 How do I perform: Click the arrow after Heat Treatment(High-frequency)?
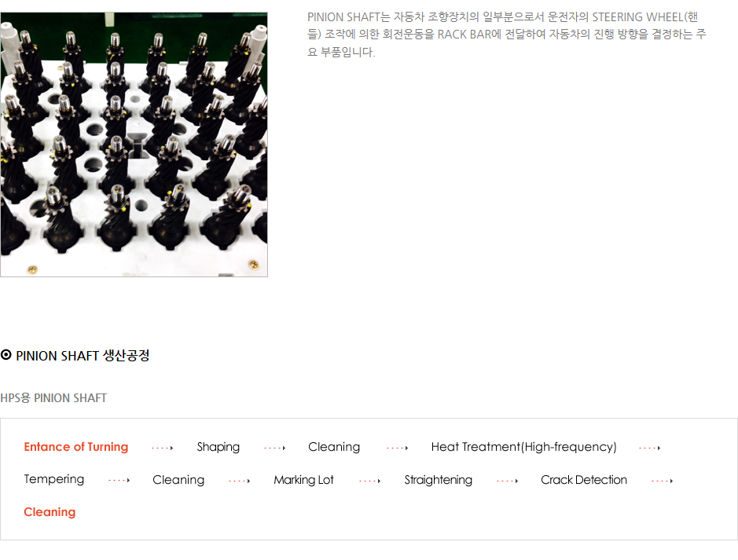pos(649,448)
